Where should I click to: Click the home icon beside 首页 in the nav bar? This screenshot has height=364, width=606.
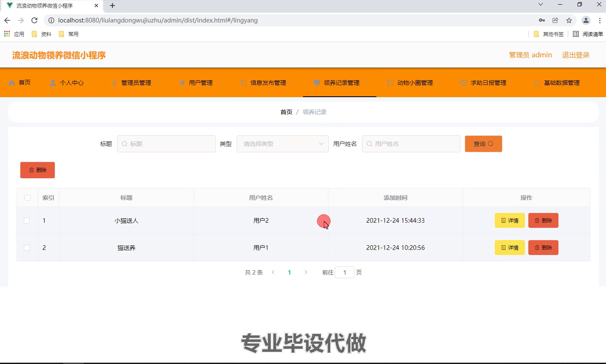(x=11, y=83)
